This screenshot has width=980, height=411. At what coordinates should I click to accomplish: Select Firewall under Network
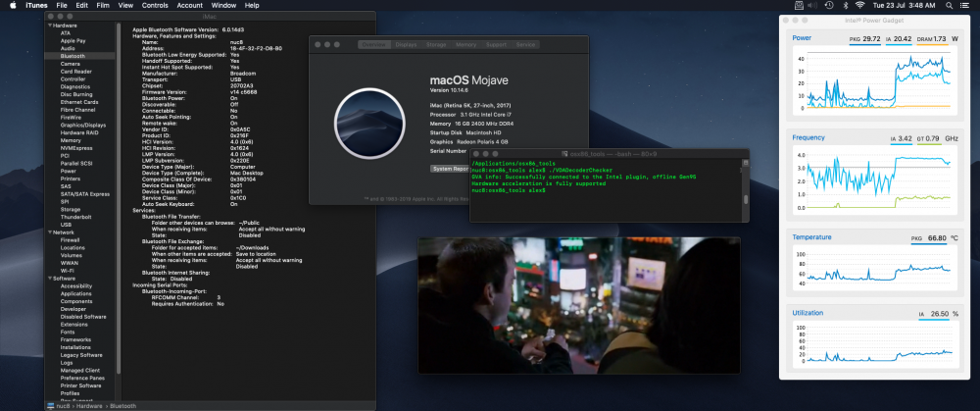click(x=70, y=240)
